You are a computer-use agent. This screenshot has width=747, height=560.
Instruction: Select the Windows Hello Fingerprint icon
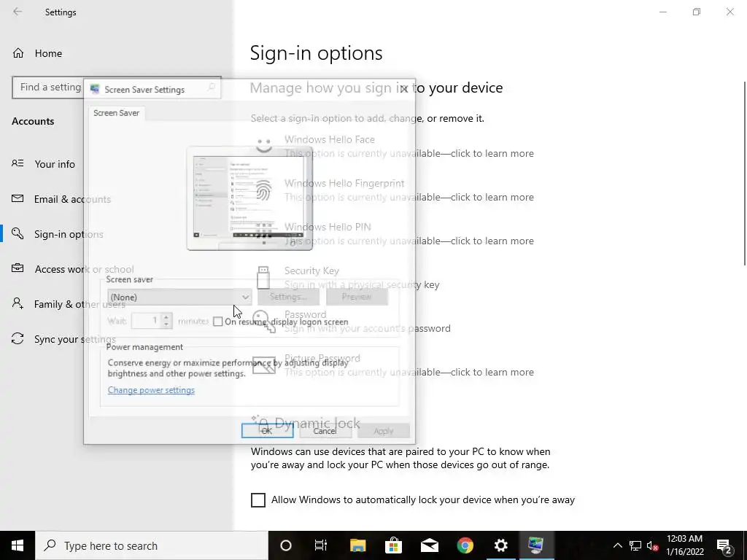[263, 190]
